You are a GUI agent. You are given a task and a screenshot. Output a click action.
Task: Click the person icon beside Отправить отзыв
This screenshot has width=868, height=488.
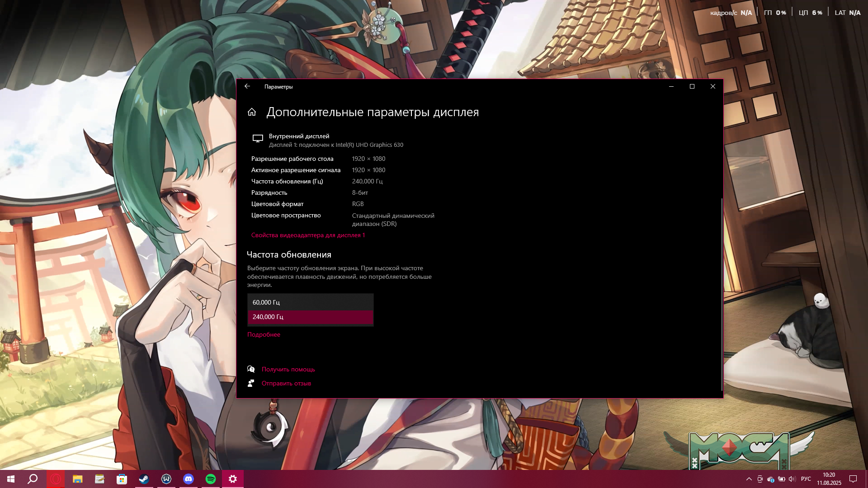tap(251, 383)
